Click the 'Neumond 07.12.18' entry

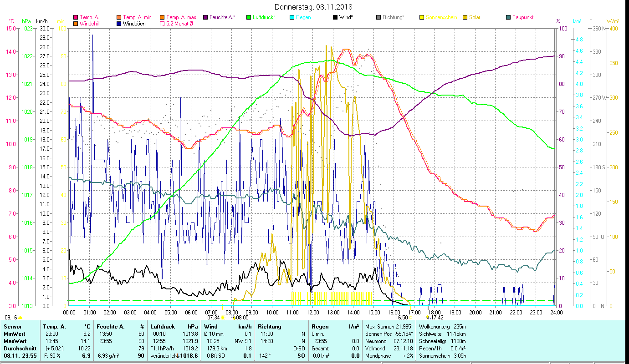point(389,341)
